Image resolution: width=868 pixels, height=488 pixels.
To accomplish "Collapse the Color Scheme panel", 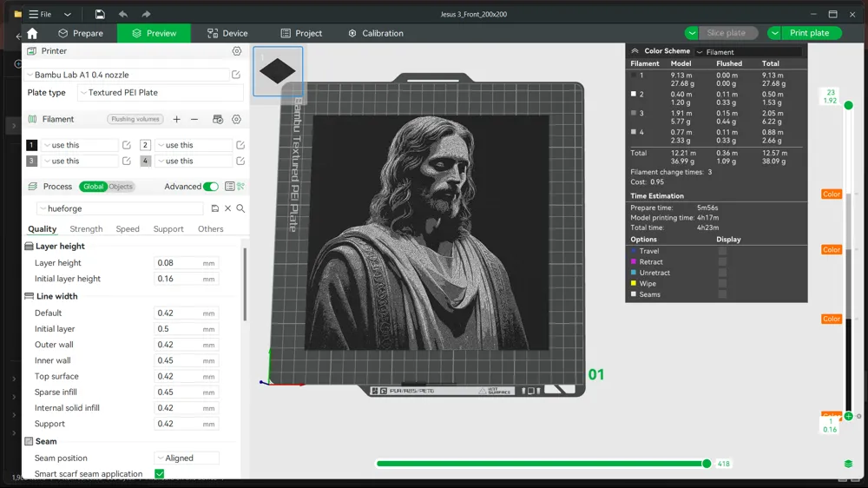I will 635,51.
